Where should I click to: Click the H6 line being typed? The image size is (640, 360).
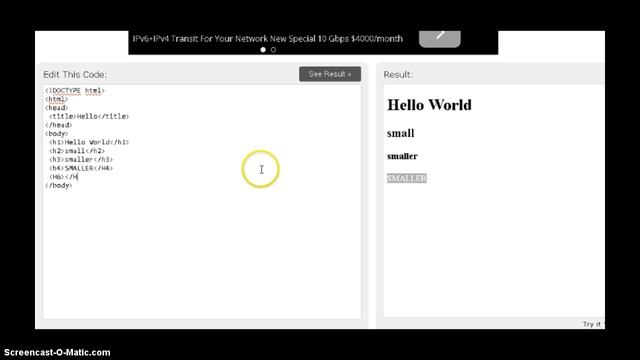[63, 177]
